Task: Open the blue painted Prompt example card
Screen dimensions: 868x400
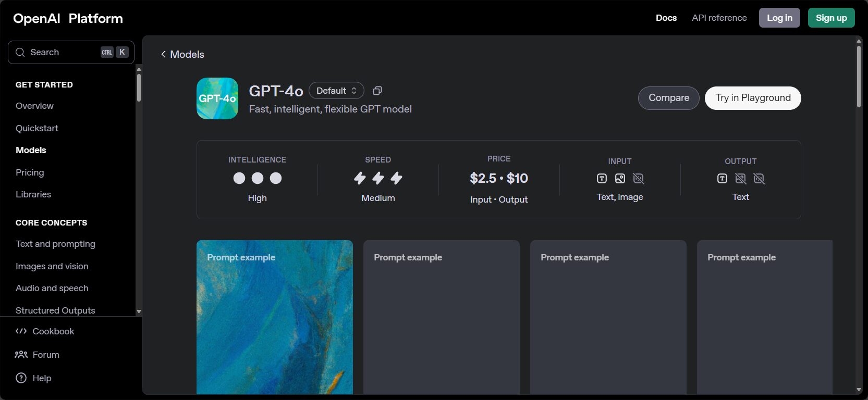Action: point(275,317)
